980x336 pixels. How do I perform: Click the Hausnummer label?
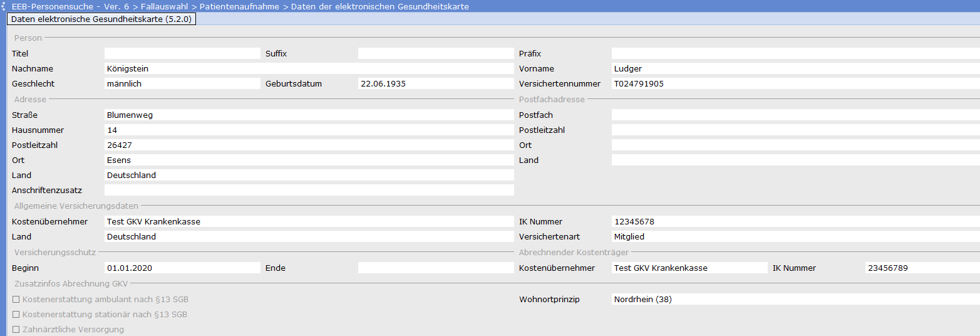tap(38, 130)
